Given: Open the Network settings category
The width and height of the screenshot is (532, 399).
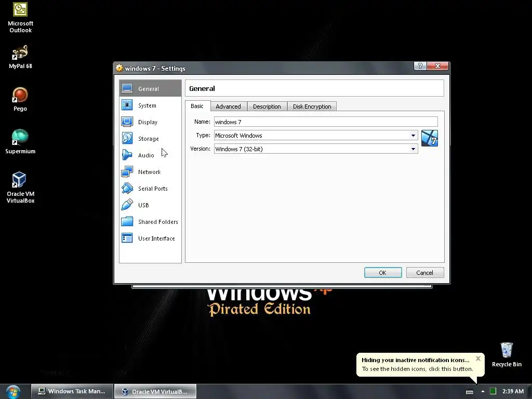Looking at the screenshot, I should tap(150, 171).
